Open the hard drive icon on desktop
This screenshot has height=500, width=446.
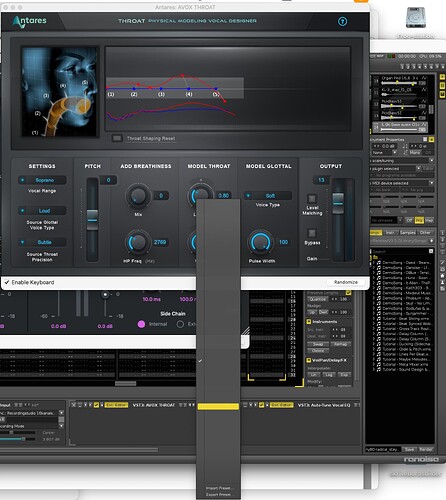tap(415, 17)
